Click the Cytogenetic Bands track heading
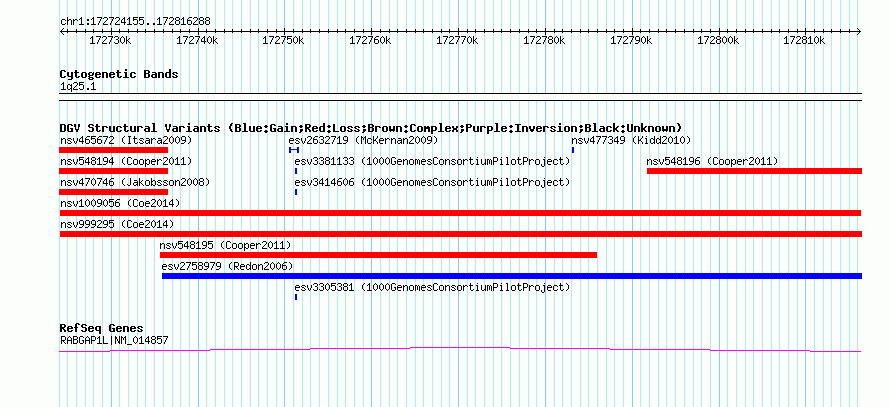Image resolution: width=890 pixels, height=407 pixels. pyautogui.click(x=119, y=74)
